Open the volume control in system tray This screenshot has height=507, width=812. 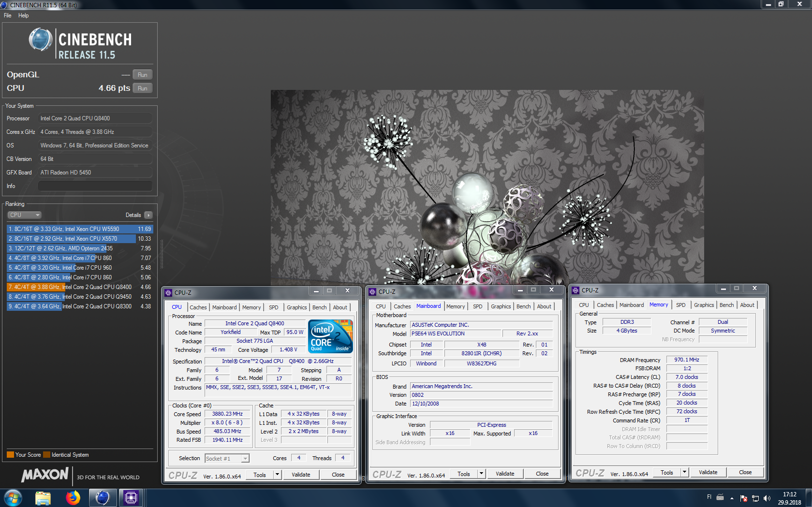pyautogui.click(x=767, y=498)
